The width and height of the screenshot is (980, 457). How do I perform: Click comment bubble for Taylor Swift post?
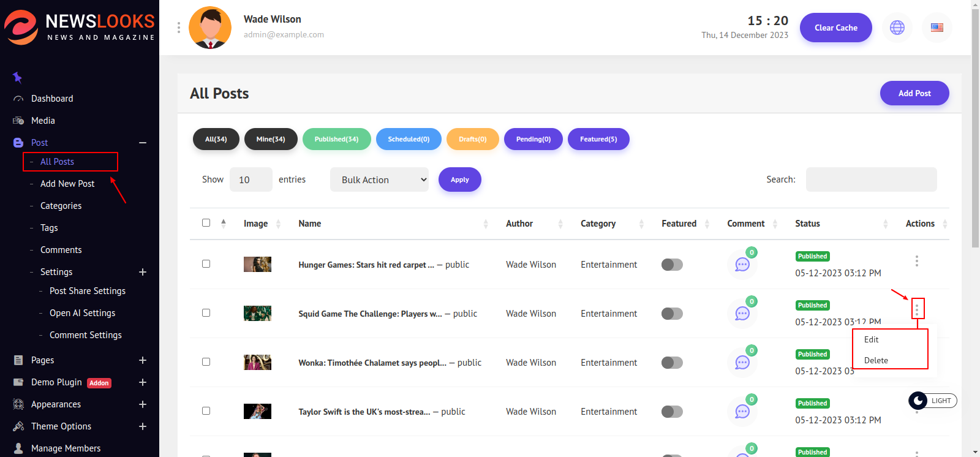[742, 412]
